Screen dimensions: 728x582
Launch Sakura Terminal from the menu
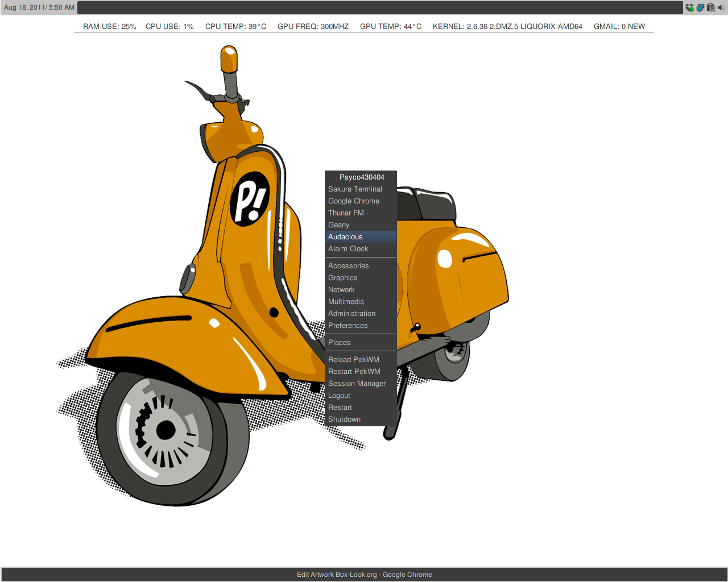point(361,189)
